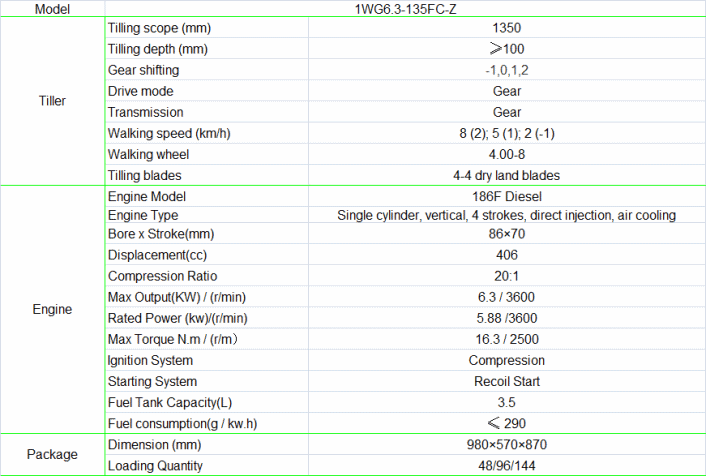
Task: Click the Engine Type description cell
Action: coord(506,216)
